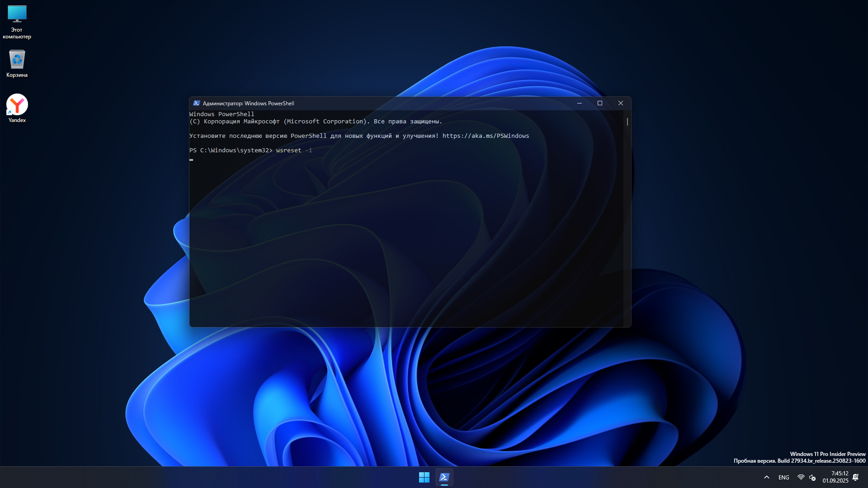
Task: Maximize the PowerShell window
Action: click(600, 103)
